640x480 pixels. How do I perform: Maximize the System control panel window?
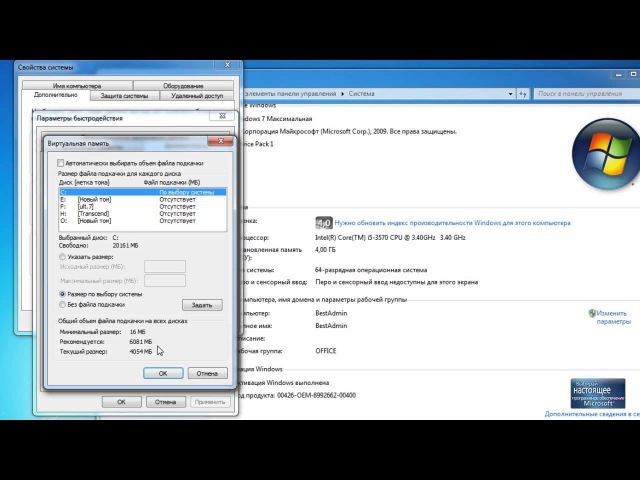coord(633,75)
